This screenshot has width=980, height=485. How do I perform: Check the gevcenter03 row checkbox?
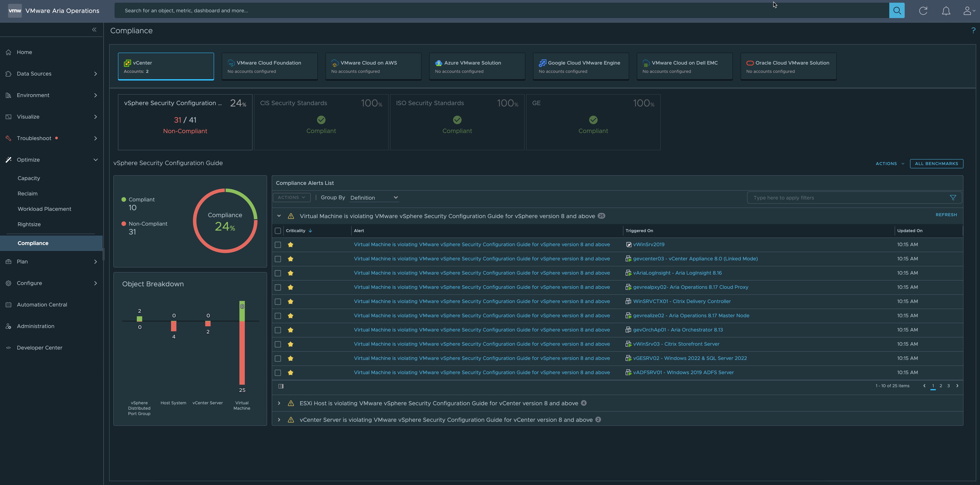pyautogui.click(x=278, y=259)
